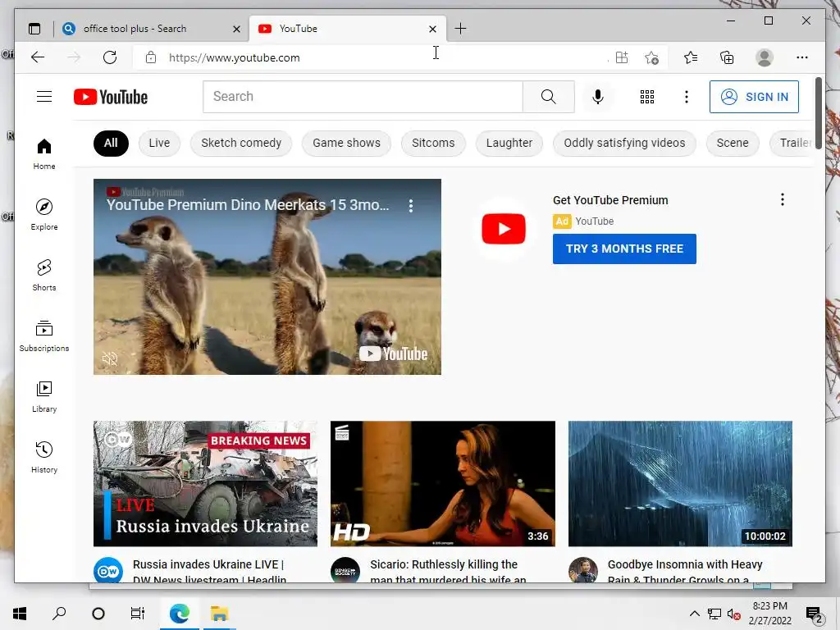Open Library in the sidebar
The image size is (840, 630).
point(44,396)
